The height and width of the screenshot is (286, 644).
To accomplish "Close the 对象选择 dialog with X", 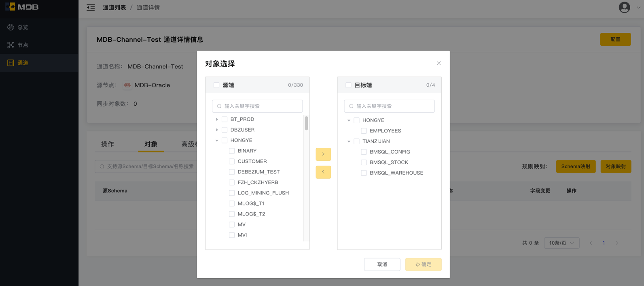I will click(439, 63).
